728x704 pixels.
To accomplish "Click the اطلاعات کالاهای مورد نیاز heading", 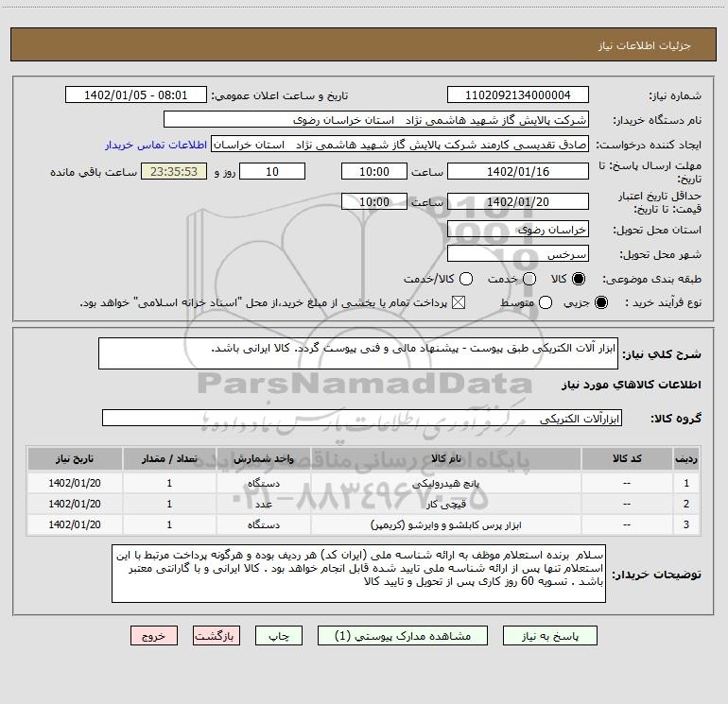I will 632,385.
